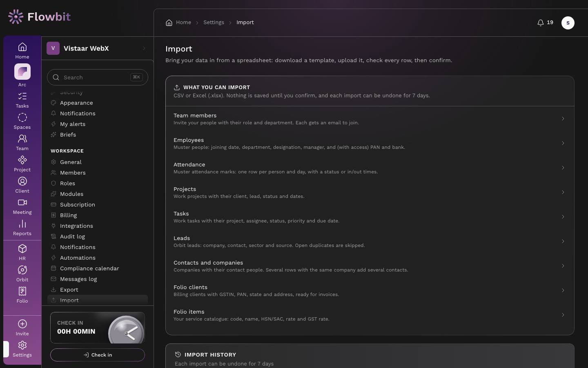The image size is (588, 368).
Task: Open Export settings page
Action: point(98,290)
